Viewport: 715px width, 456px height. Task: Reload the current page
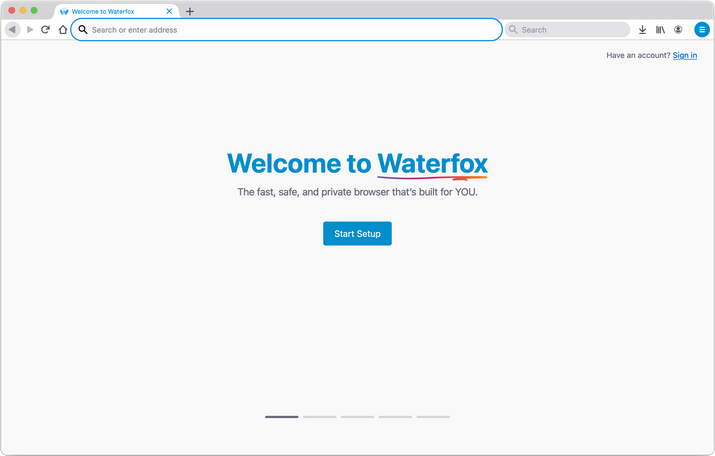coord(45,30)
